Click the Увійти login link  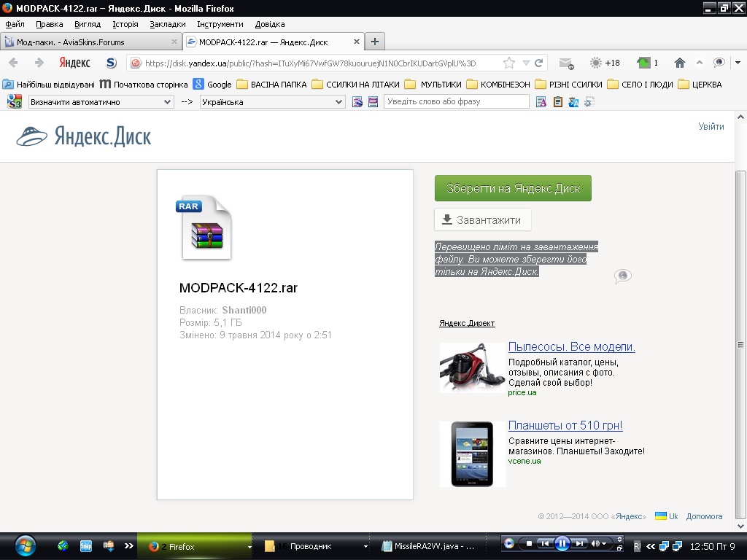711,127
